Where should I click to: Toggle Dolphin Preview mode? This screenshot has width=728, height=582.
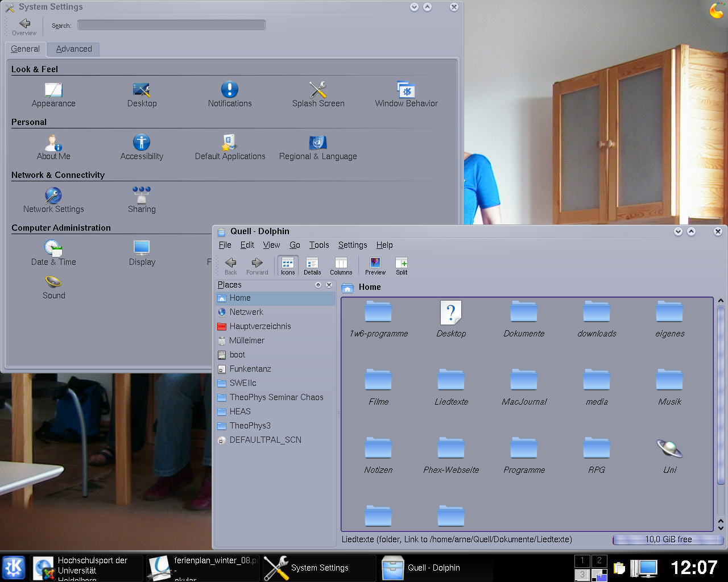(375, 265)
